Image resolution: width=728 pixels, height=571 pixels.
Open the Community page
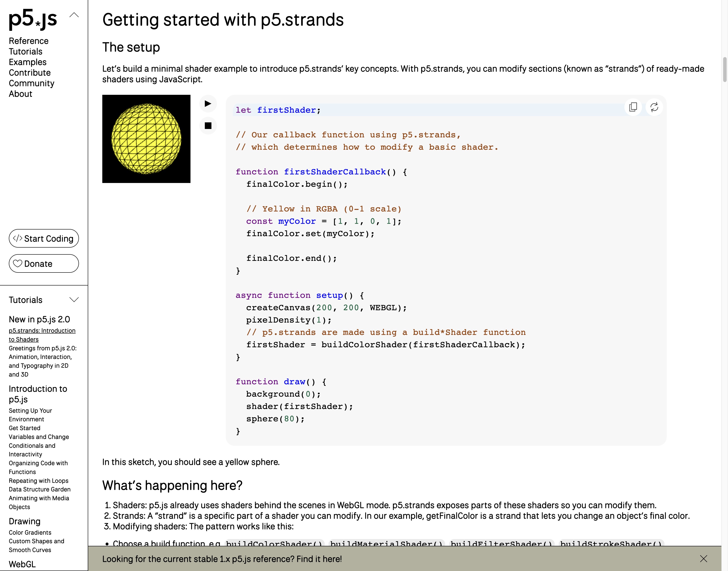32,83
